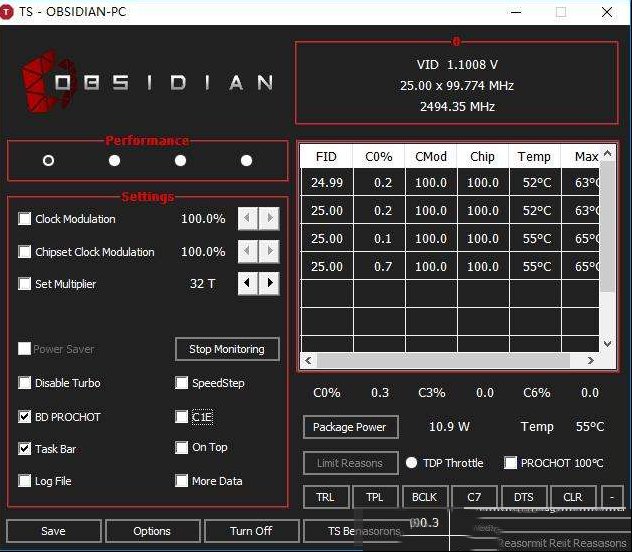The width and height of the screenshot is (632, 552).
Task: Click the Stop Monitoring button
Action: [x=227, y=349]
